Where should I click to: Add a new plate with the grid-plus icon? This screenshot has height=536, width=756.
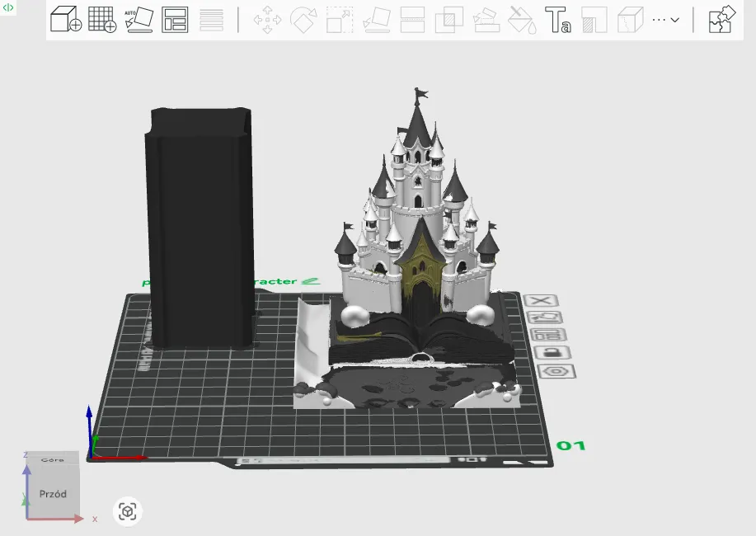102,19
